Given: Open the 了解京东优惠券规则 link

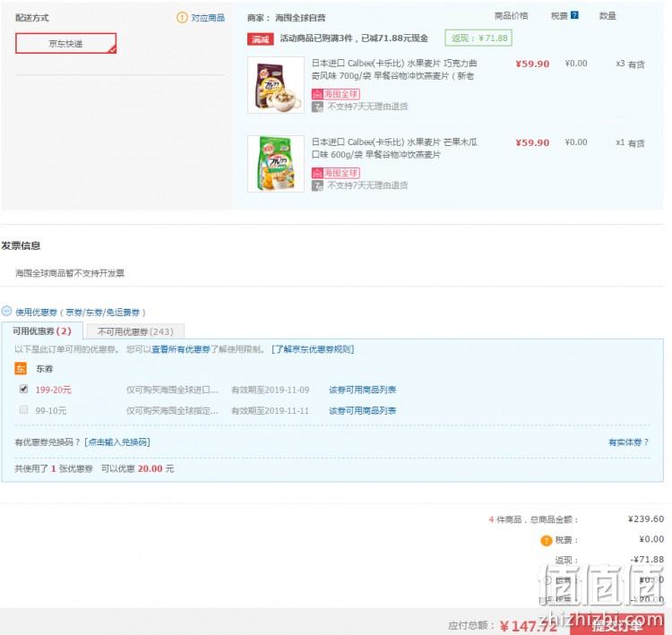Looking at the screenshot, I should point(313,349).
